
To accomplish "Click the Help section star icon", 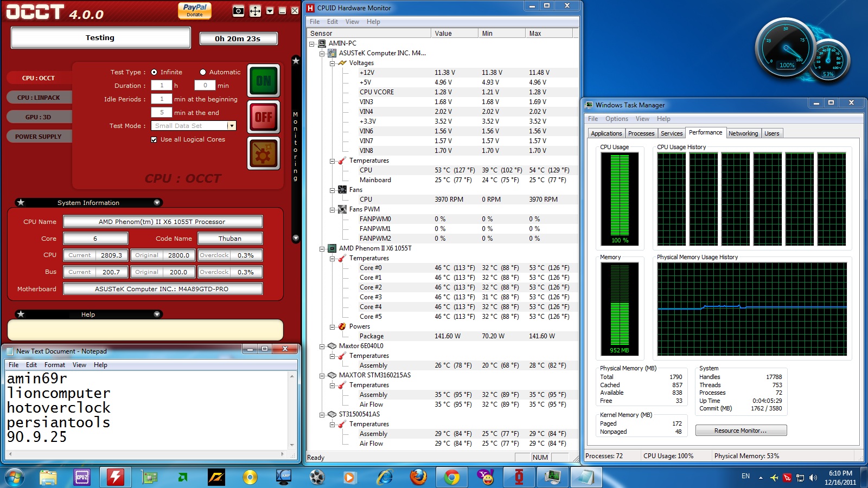I will [21, 314].
